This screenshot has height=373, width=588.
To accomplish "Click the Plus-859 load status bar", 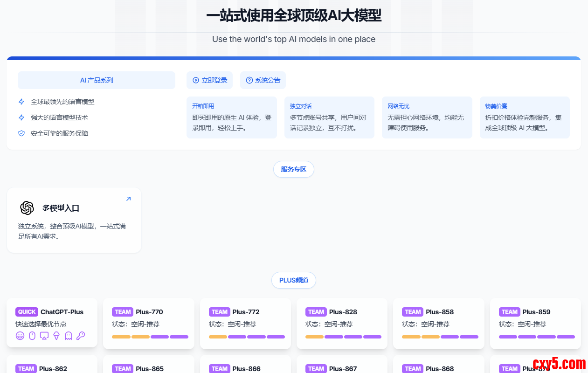I will [536, 337].
